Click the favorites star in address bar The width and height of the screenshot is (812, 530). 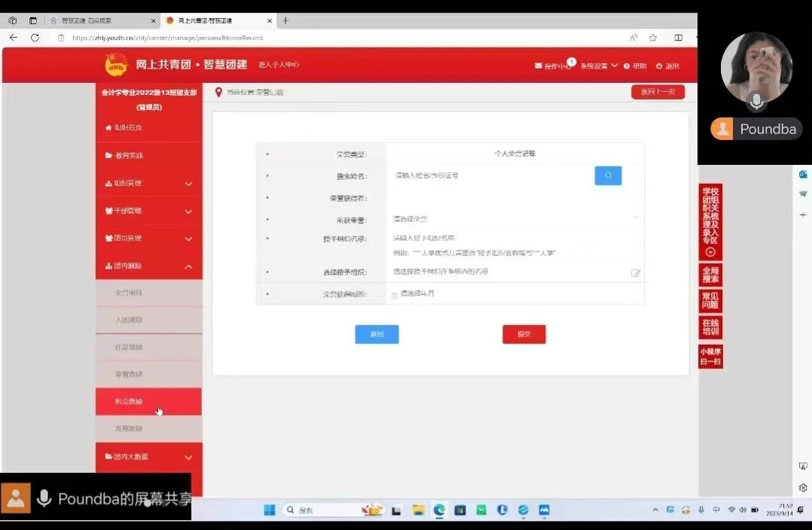653,38
